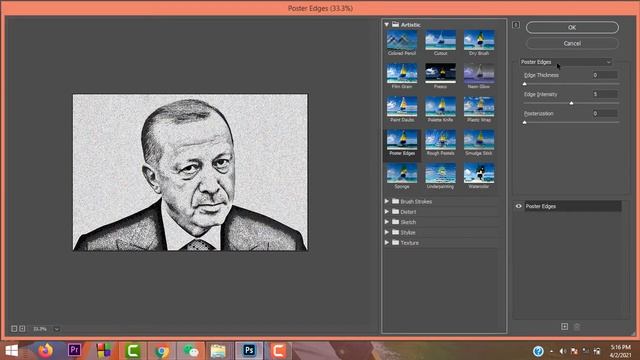Click the portrait preview image
This screenshot has height=360, width=640.
coord(190,172)
